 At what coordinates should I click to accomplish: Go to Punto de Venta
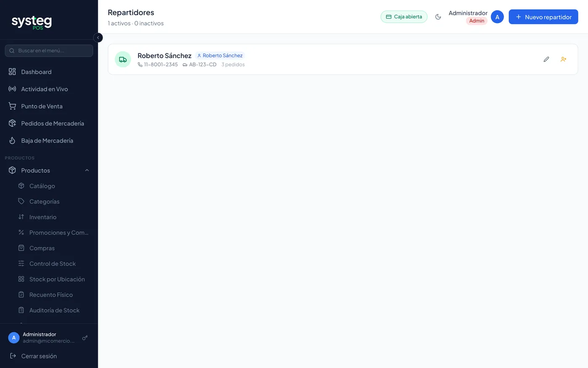tap(49, 106)
